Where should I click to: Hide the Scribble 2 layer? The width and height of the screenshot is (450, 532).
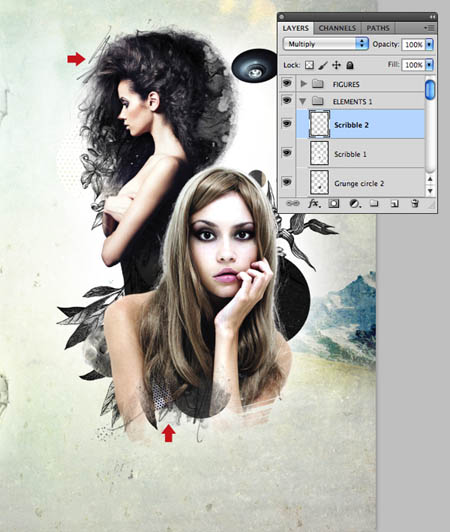[x=287, y=124]
